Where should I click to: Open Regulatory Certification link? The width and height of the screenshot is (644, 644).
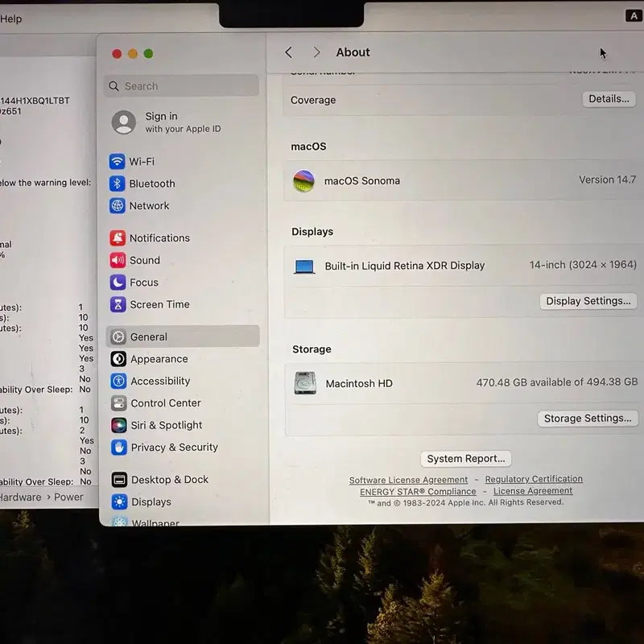pyautogui.click(x=534, y=479)
